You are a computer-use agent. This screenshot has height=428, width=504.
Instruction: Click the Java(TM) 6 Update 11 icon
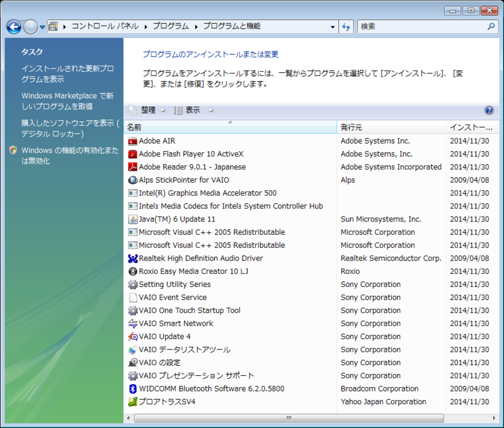coord(132,219)
